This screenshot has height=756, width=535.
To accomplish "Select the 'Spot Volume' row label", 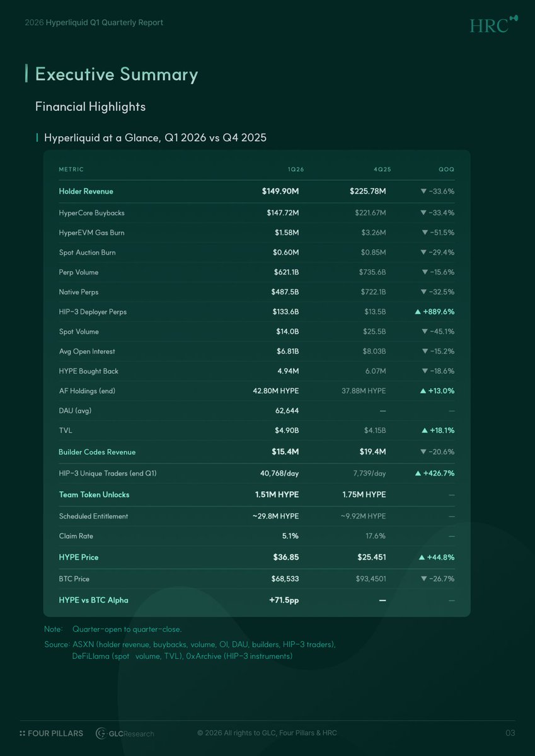I will (79, 332).
